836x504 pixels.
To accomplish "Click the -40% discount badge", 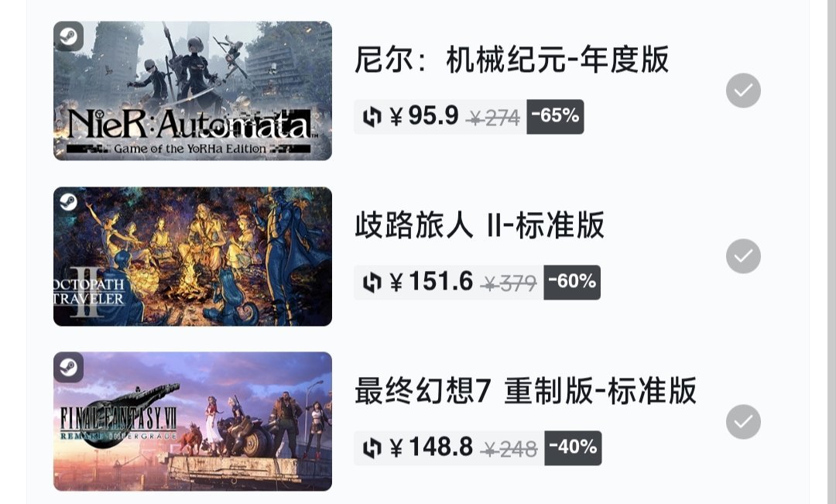I will (x=573, y=448).
